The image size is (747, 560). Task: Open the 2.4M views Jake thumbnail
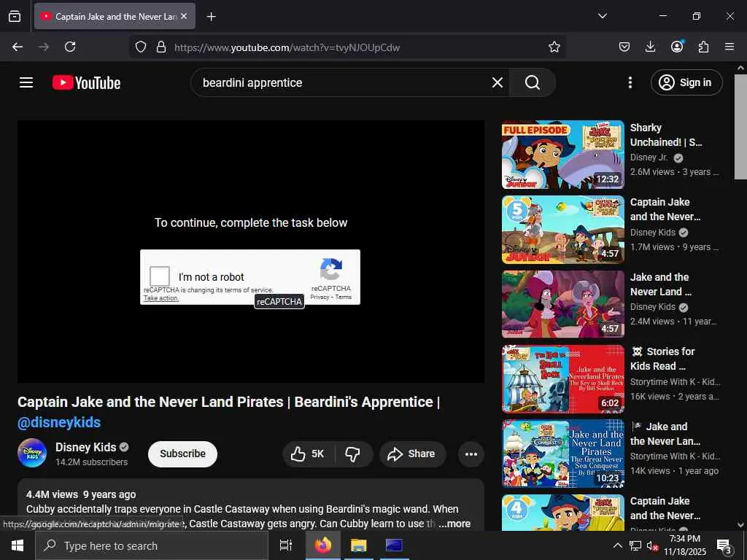562,304
